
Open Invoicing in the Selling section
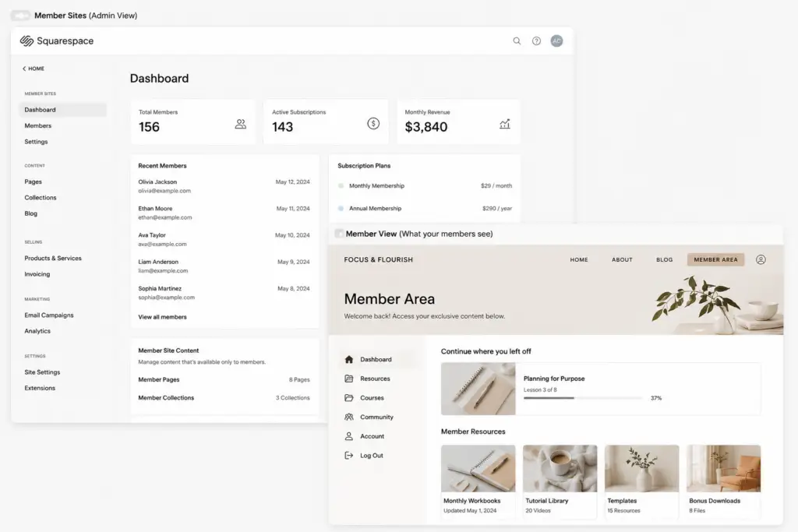37,274
